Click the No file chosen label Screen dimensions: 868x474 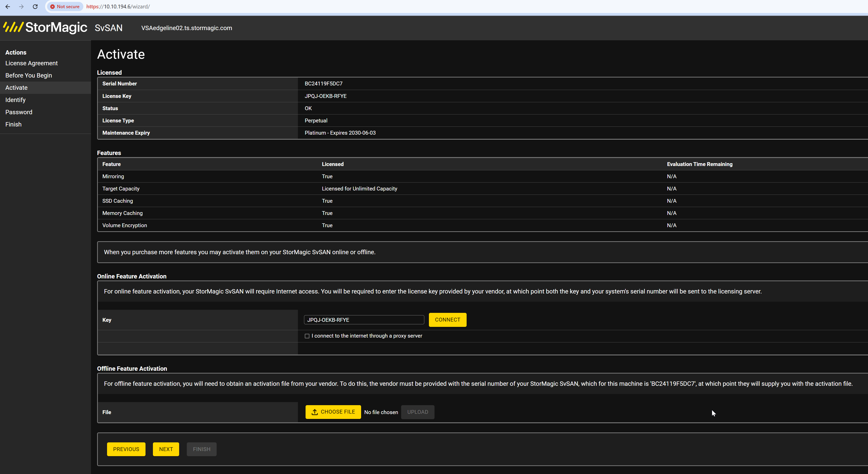(381, 412)
